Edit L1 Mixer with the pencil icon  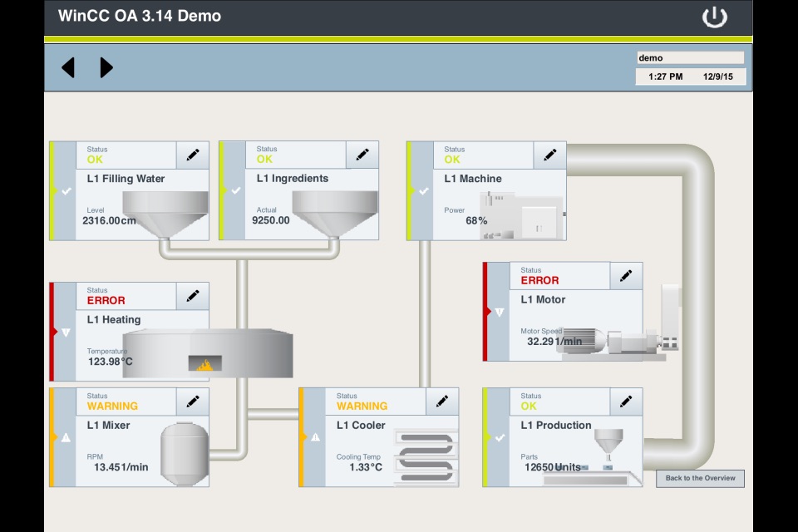[x=193, y=401]
